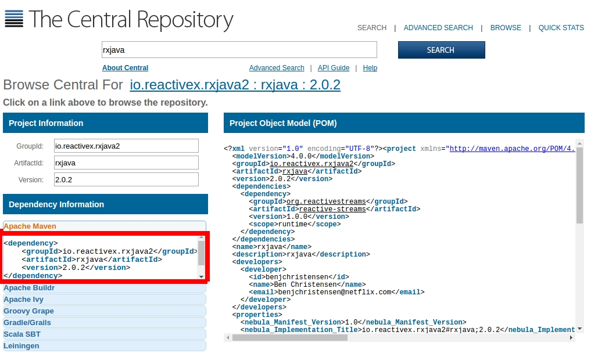The image size is (598, 364).
Task: Click Maven snippet scroll-down arrow
Action: click(x=201, y=277)
